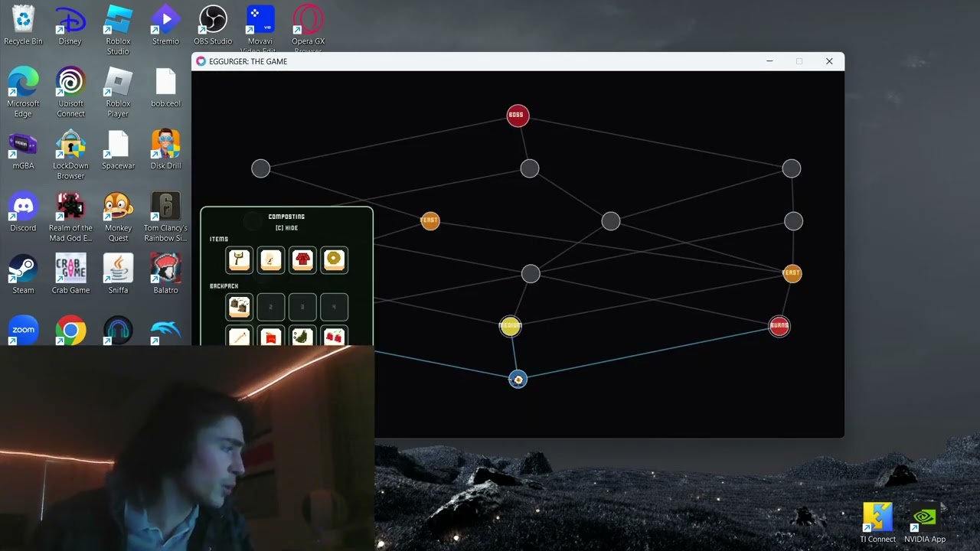Click the EGGURGER: THE GAME window title
980x551 pixels.
[248, 61]
